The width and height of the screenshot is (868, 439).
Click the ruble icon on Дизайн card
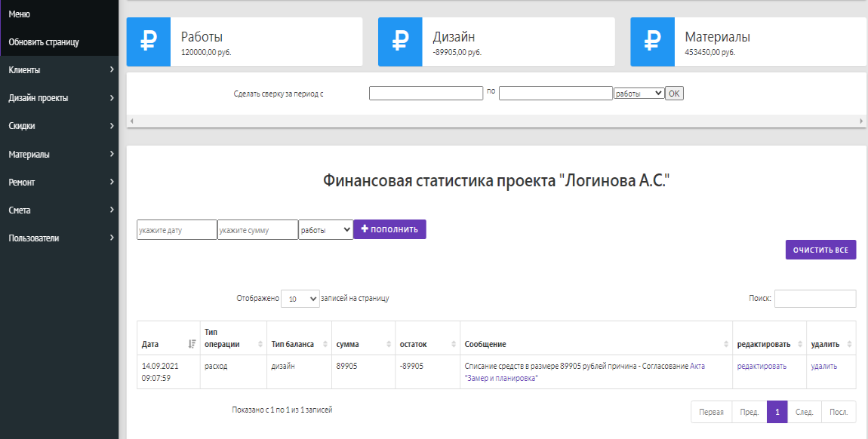click(x=400, y=41)
